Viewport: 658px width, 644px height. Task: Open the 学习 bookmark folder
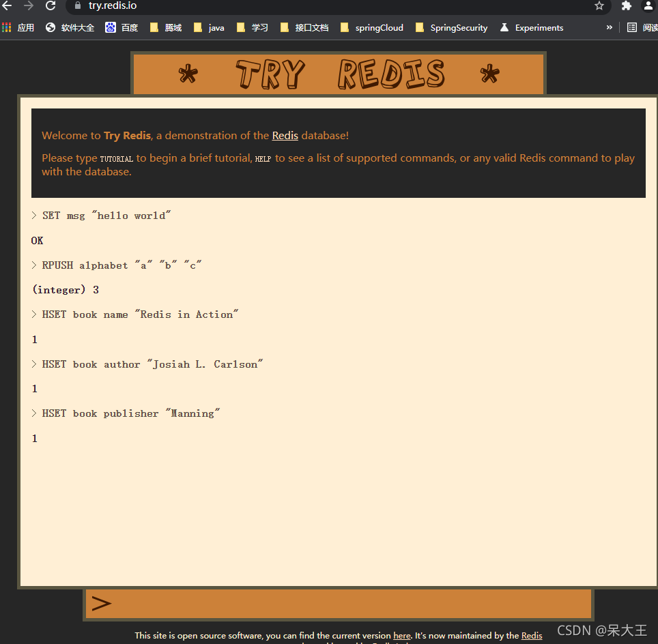[x=252, y=28]
